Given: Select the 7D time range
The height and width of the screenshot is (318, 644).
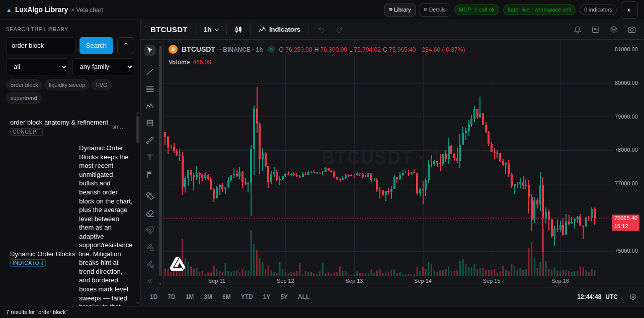Looking at the screenshot, I should [172, 297].
